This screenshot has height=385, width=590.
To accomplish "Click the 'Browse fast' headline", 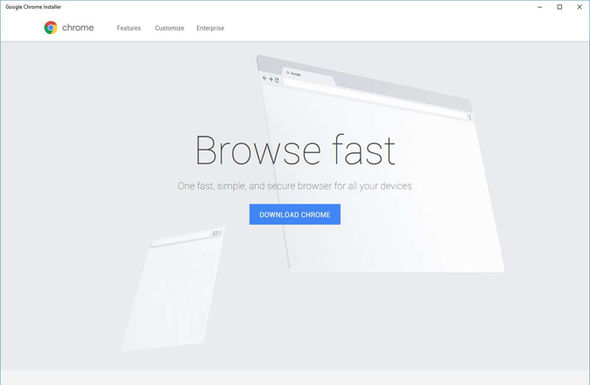I will point(295,150).
